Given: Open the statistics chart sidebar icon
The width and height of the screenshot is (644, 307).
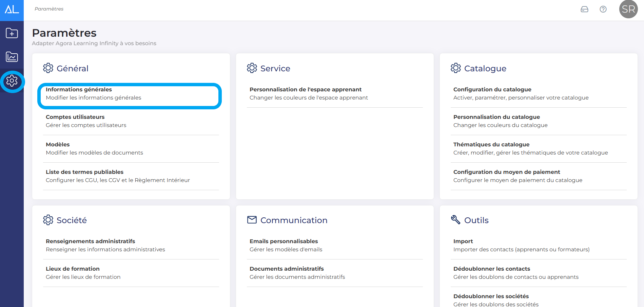Looking at the screenshot, I should tap(12, 57).
